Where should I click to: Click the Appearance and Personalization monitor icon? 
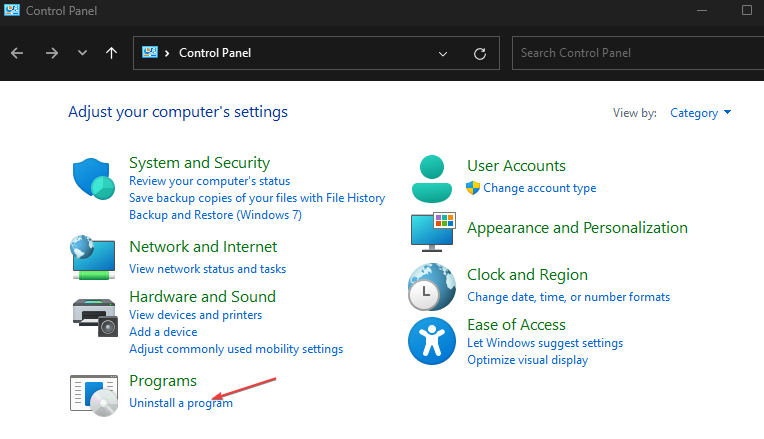[432, 230]
